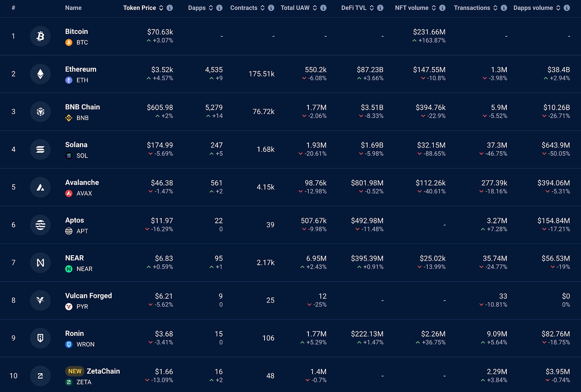Click the small orange BTC token icon
Screen dimensions: 581x392
(x=69, y=42)
